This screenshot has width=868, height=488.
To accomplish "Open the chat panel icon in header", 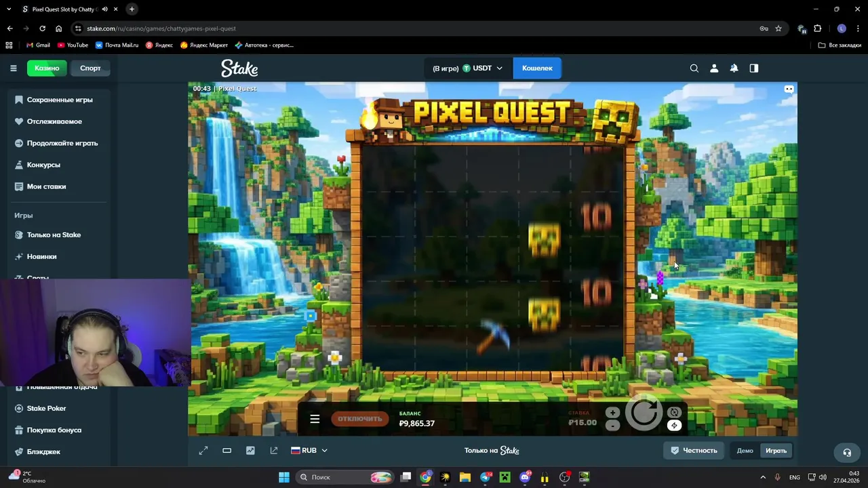I will (x=753, y=68).
